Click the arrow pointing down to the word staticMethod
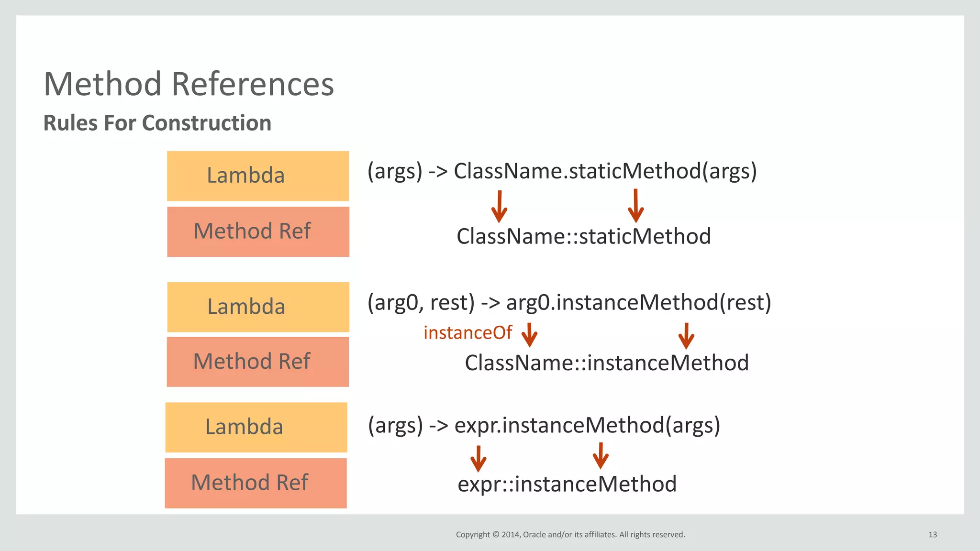Viewport: 980px width, 551px height. [635, 206]
